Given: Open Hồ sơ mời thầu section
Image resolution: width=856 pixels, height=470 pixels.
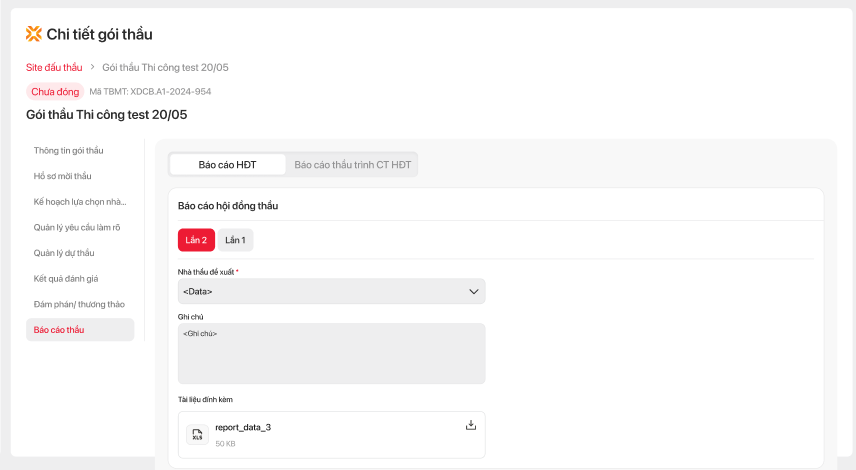Looking at the screenshot, I should (62, 176).
